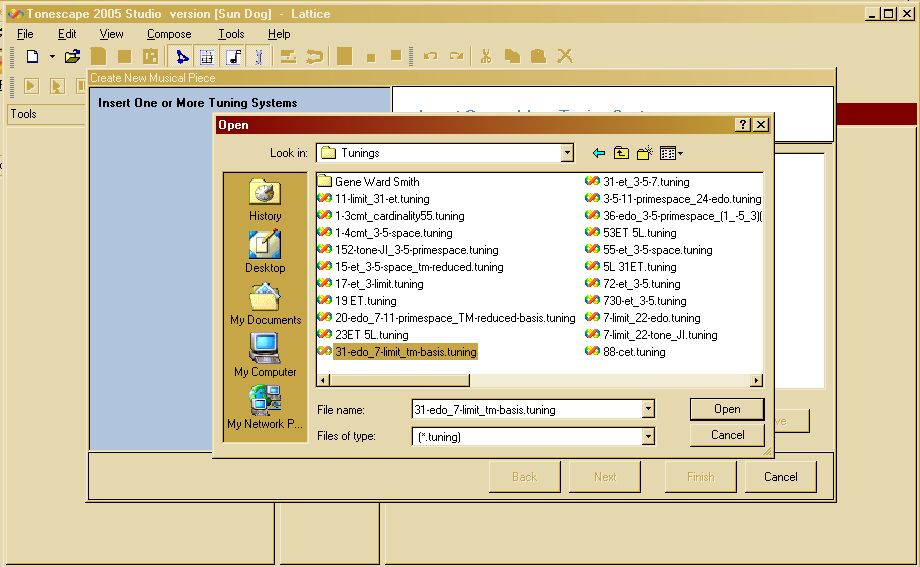The height and width of the screenshot is (567, 920).
Task: Click the File name input field
Action: [x=527, y=409]
